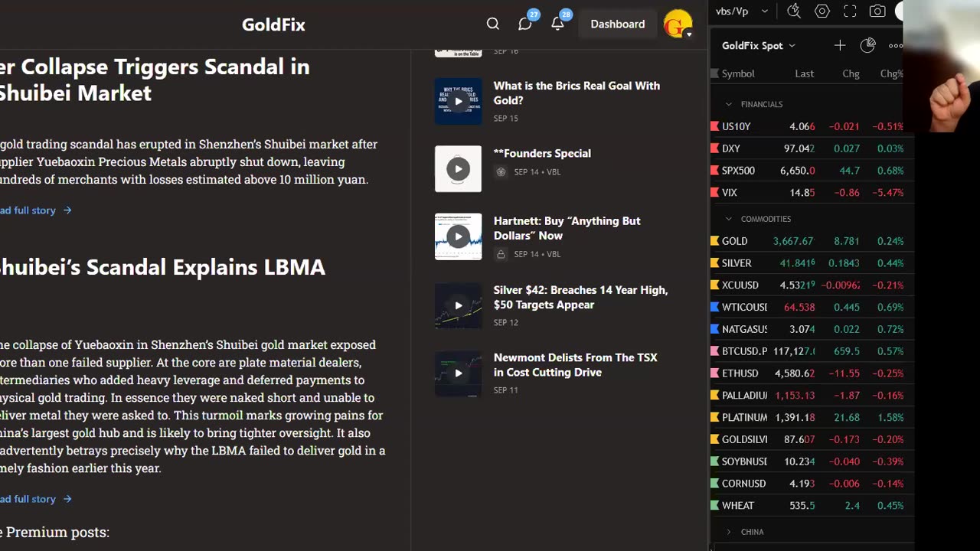
Task: Play Silver $42 post thumbnail
Action: pyautogui.click(x=459, y=305)
